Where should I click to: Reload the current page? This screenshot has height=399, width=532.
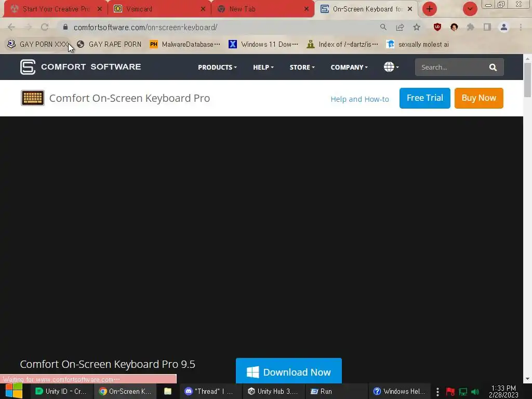(x=45, y=27)
